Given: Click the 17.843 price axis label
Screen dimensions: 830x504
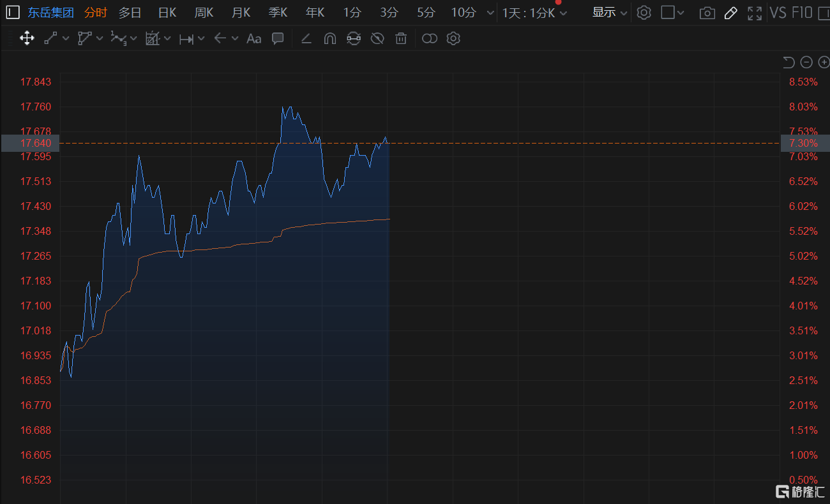Looking at the screenshot, I should tap(36, 82).
